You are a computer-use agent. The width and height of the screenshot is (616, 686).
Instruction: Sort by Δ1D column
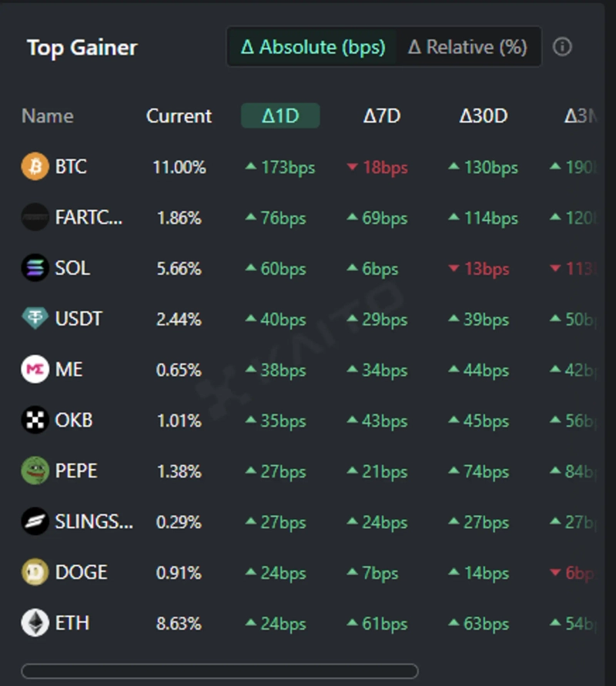280,116
